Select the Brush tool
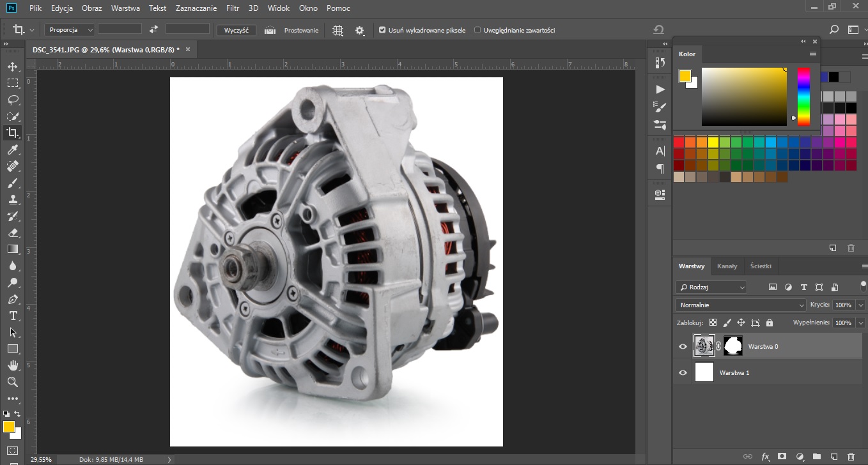The image size is (868, 465). 13,183
